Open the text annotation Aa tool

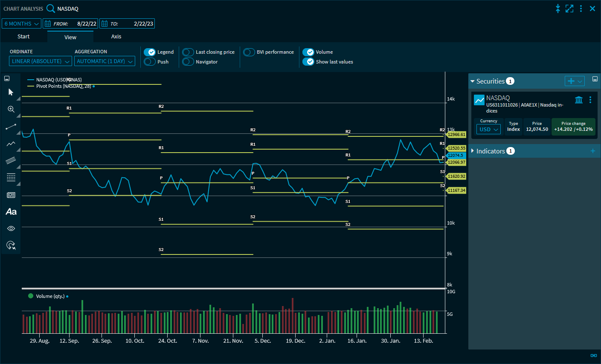(11, 212)
